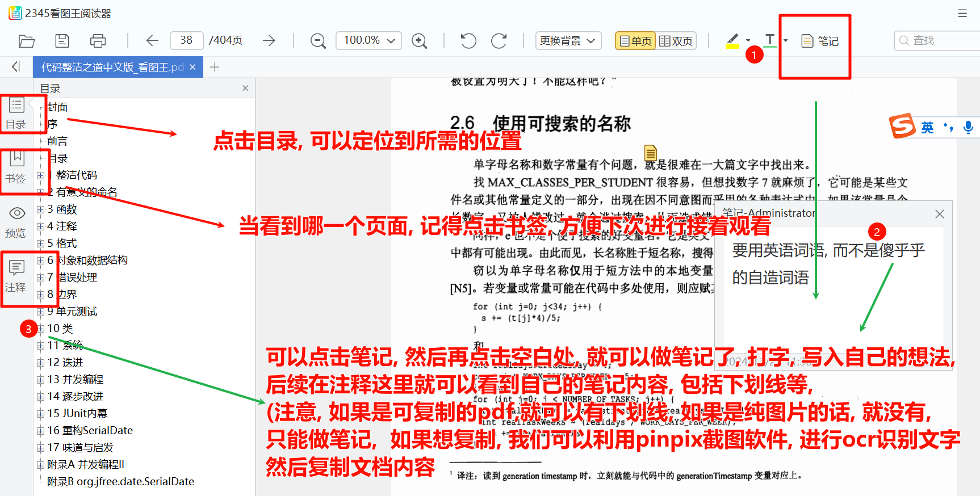Open the 100.0% zoom dropdown

369,40
